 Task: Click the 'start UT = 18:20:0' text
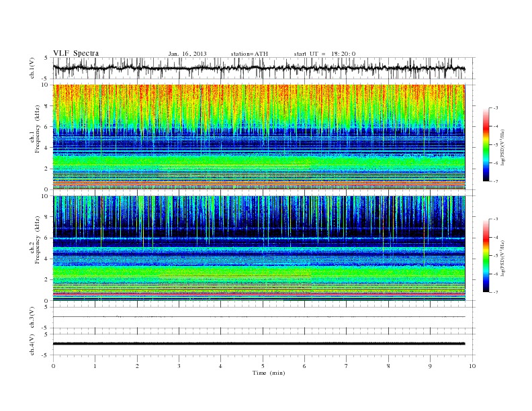tap(324, 54)
